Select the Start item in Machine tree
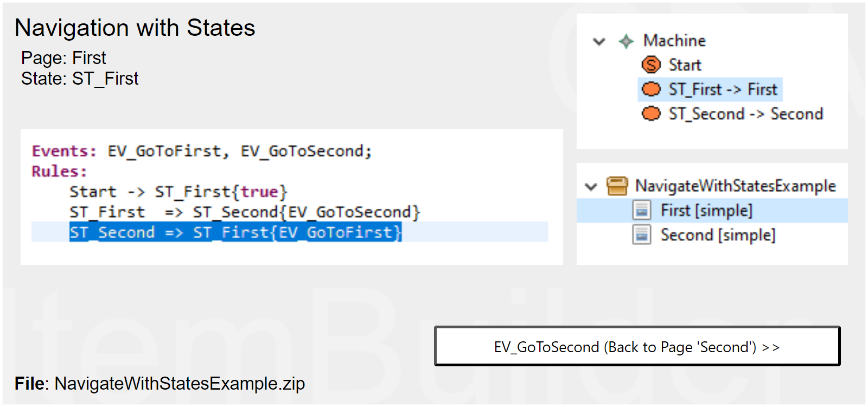 685,65
